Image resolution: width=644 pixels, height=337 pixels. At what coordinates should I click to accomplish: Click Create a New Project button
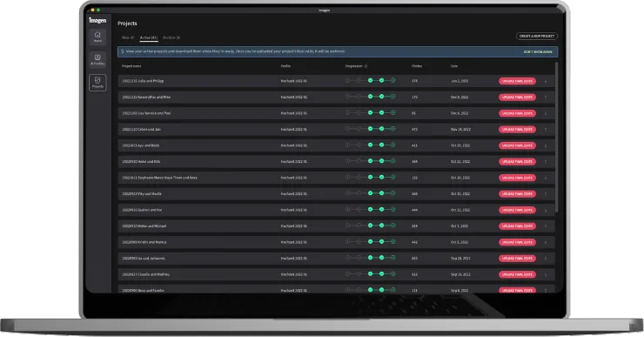[537, 37]
